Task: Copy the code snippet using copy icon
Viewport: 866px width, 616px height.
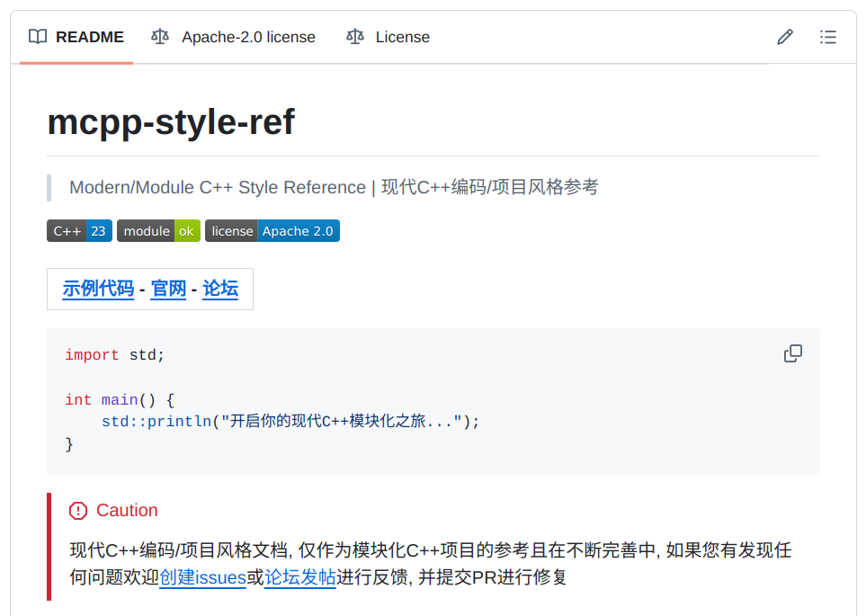Action: coord(793,353)
